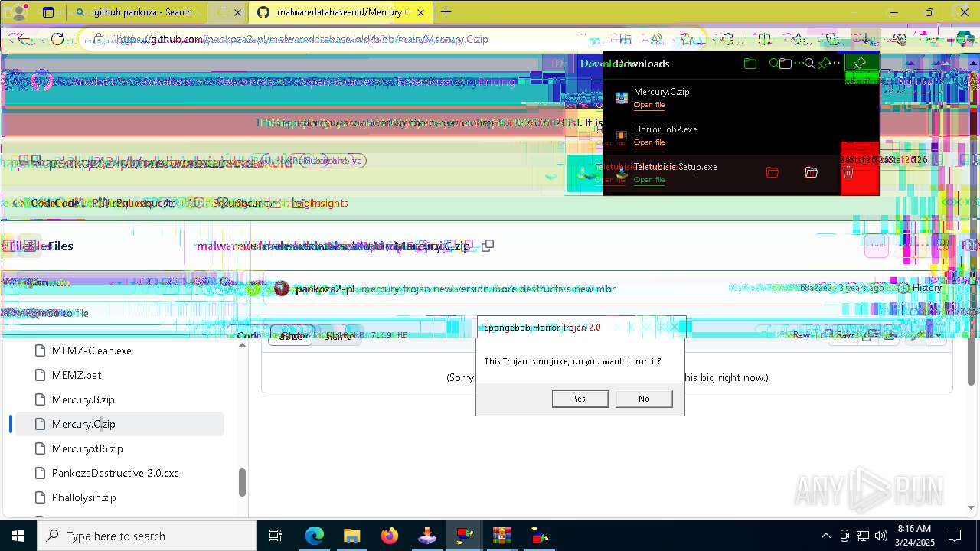Go back to previous page
Viewport: 980px width, 551px height.
(23, 39)
